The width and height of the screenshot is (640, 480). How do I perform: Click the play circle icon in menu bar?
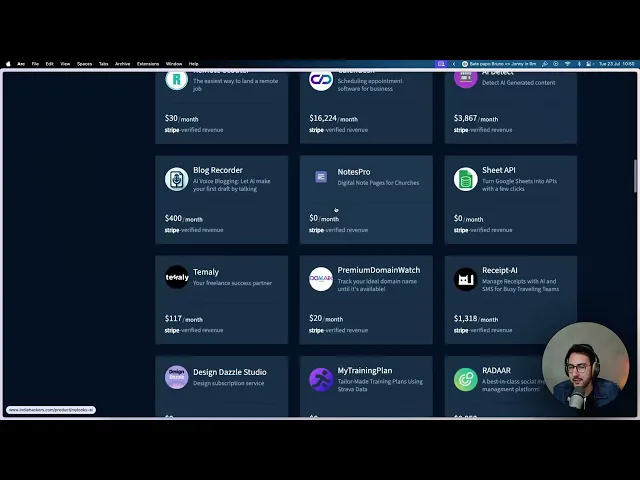tap(556, 64)
